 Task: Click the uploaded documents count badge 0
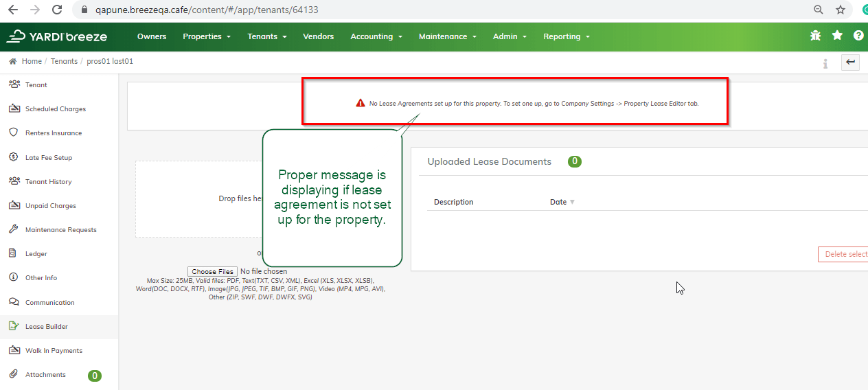(x=575, y=161)
